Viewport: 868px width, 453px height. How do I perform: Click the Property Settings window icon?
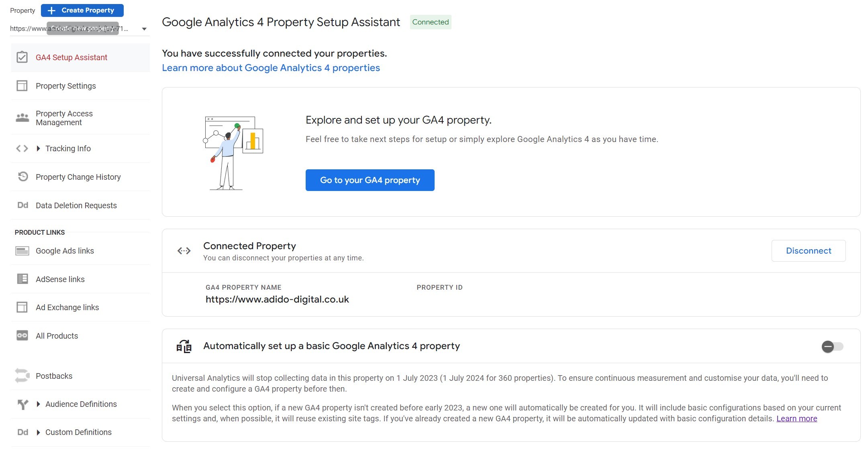point(22,86)
